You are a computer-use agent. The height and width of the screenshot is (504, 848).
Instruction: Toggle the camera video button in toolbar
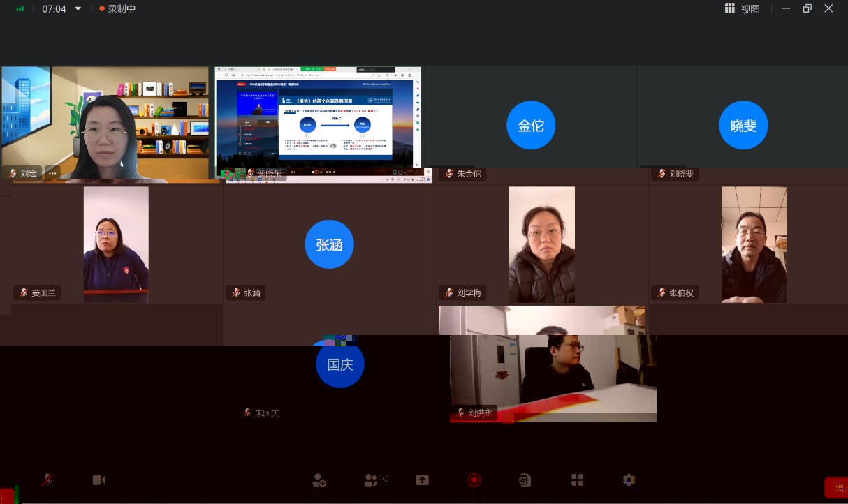coord(99,480)
